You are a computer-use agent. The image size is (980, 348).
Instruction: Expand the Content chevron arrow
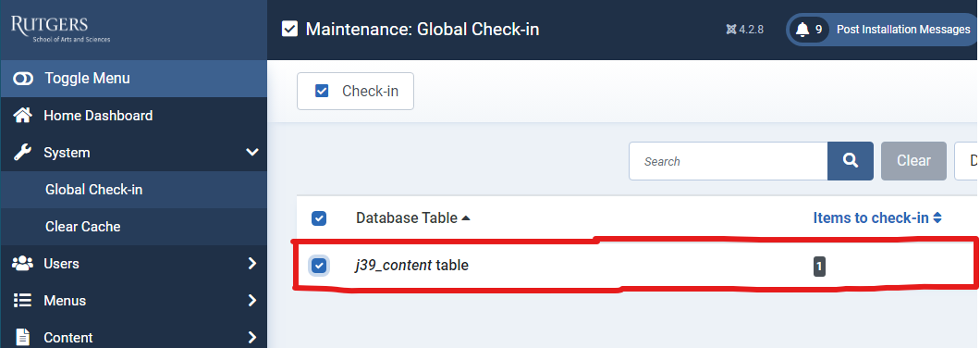coord(251,338)
